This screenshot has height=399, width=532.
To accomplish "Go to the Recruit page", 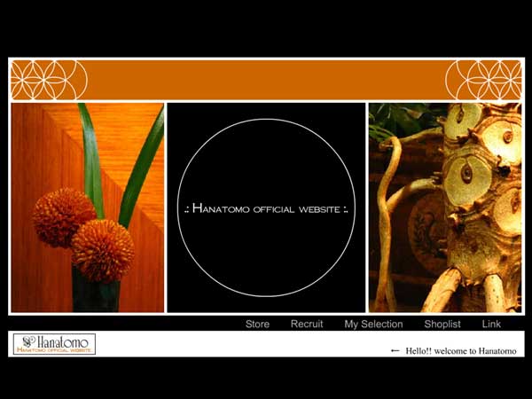I will [307, 325].
